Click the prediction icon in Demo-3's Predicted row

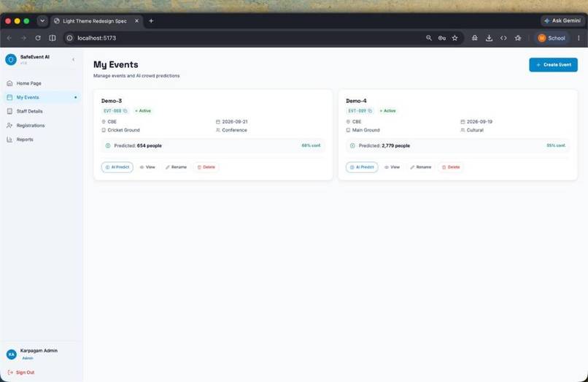coord(108,146)
